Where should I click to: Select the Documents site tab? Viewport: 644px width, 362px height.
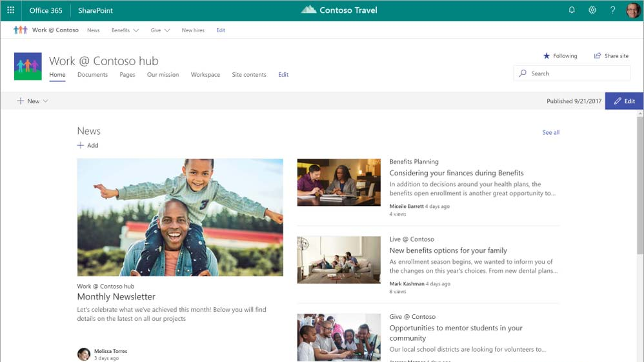coord(92,75)
